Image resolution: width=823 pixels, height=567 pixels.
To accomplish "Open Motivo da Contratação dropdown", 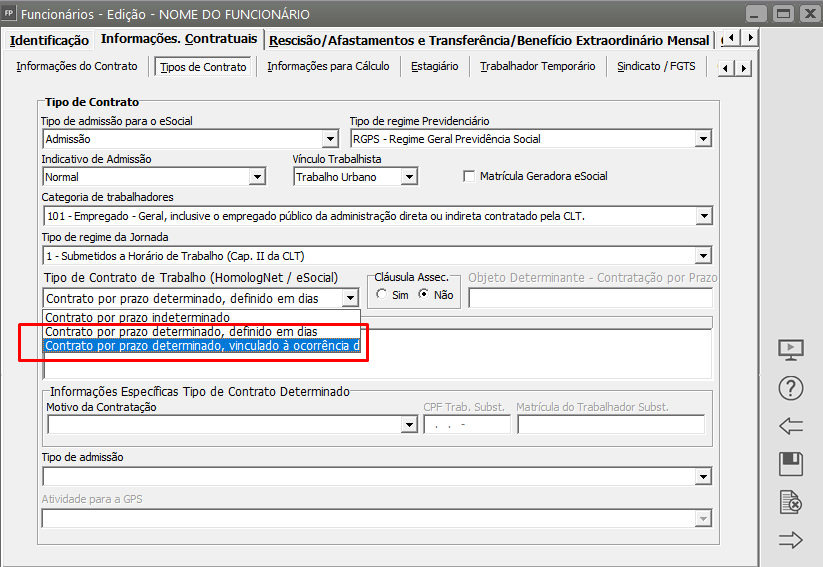I will (x=409, y=424).
